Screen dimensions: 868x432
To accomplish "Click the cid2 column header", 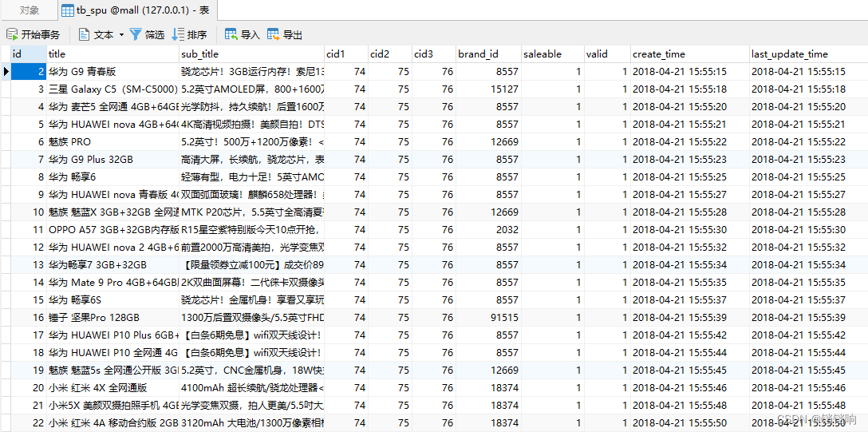I will pyautogui.click(x=390, y=54).
